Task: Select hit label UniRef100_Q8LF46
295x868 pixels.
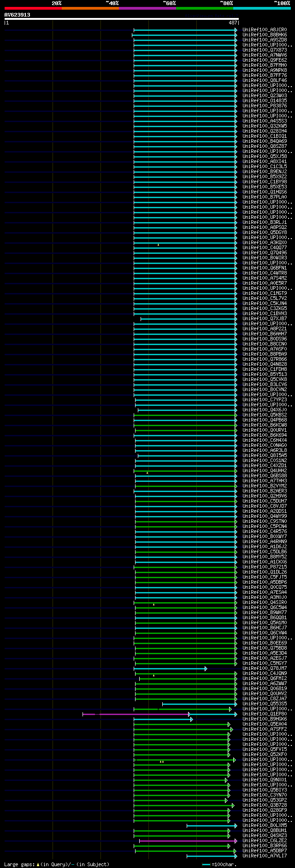Action: (x=265, y=81)
